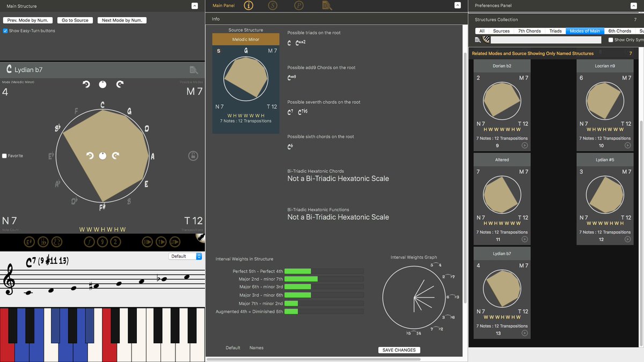Uncheck Show Easy-Turn buttons
The height and width of the screenshot is (362, 644).
pyautogui.click(x=5, y=31)
